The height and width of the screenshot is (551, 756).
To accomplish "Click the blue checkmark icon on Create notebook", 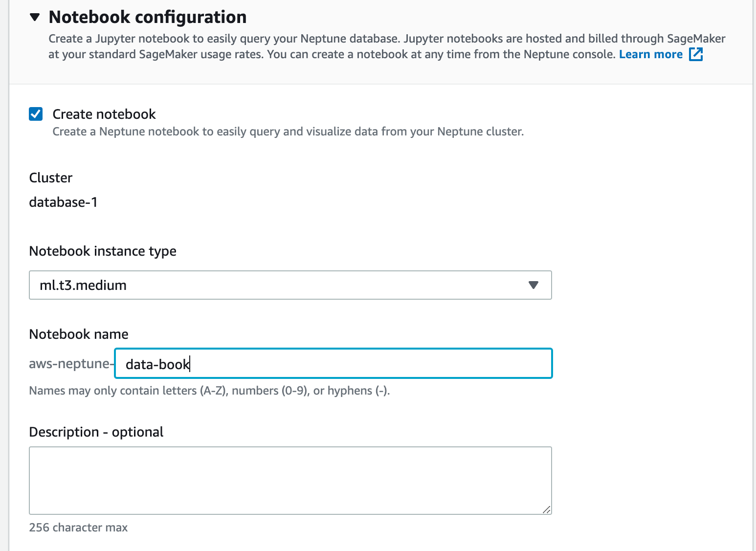I will tap(35, 114).
